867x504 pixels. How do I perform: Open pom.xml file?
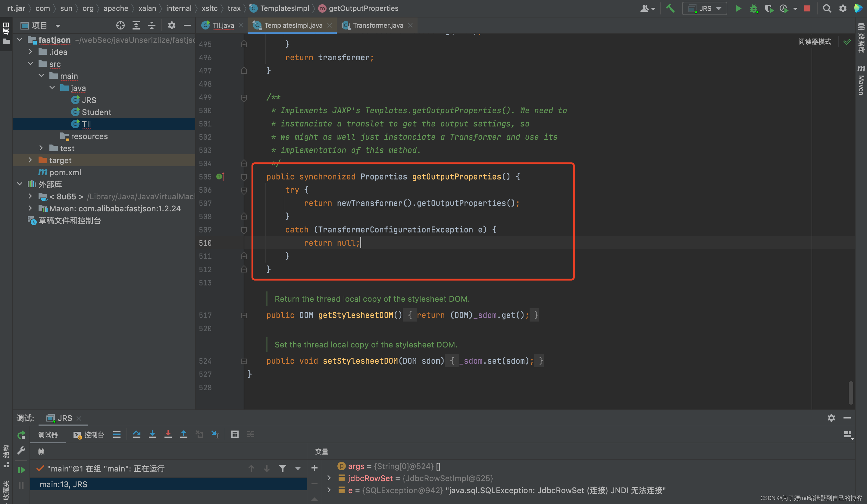(x=65, y=172)
